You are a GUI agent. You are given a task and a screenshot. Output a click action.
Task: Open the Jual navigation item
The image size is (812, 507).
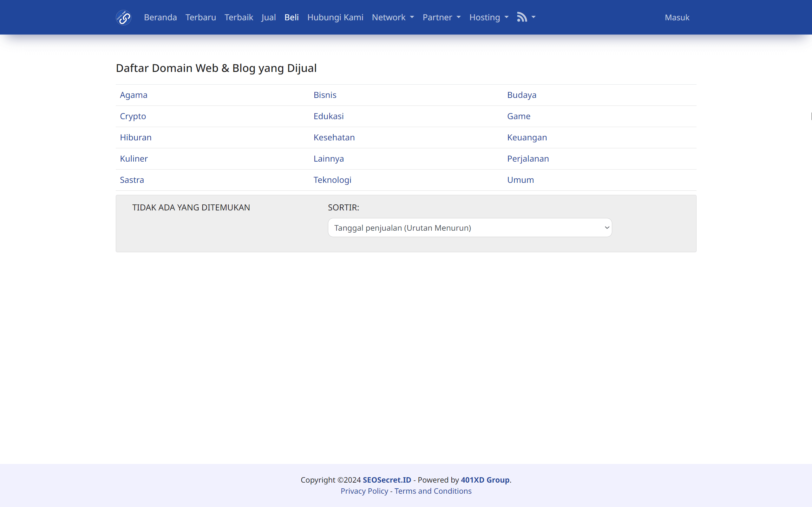pyautogui.click(x=268, y=17)
